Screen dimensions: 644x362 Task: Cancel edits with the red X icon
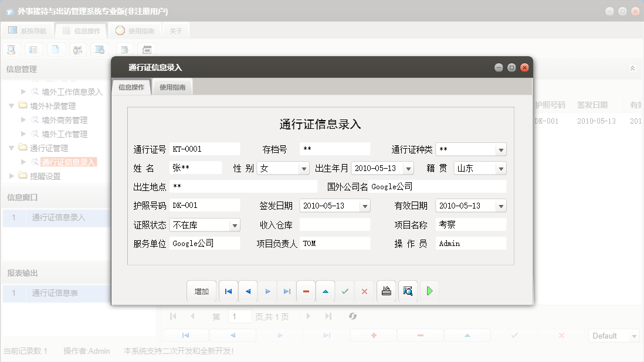coord(365,291)
